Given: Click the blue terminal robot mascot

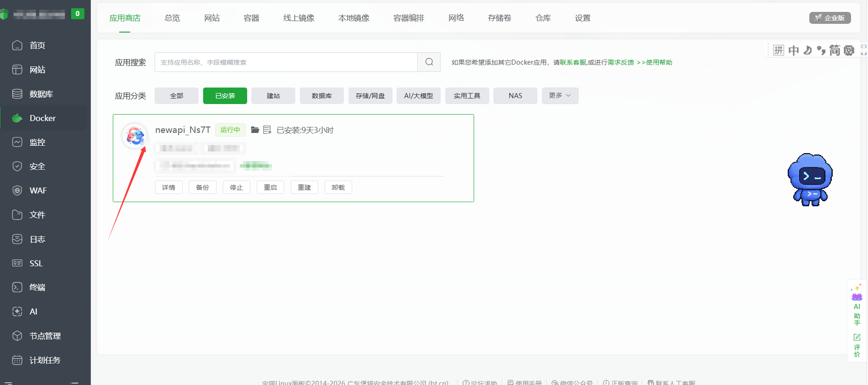Looking at the screenshot, I should [810, 180].
